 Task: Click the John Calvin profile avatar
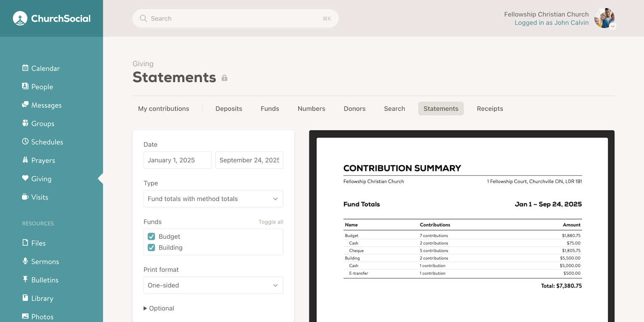pos(604,18)
